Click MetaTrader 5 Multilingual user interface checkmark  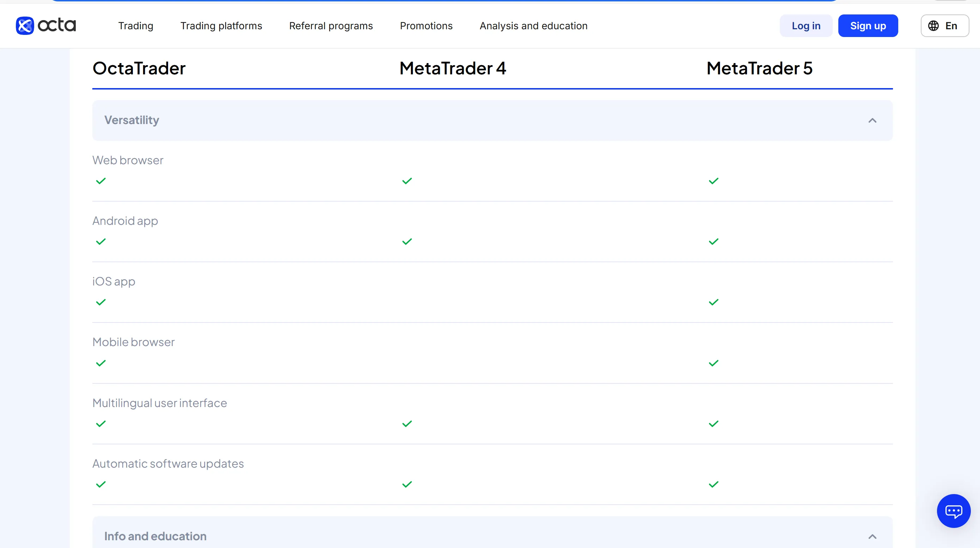point(714,424)
